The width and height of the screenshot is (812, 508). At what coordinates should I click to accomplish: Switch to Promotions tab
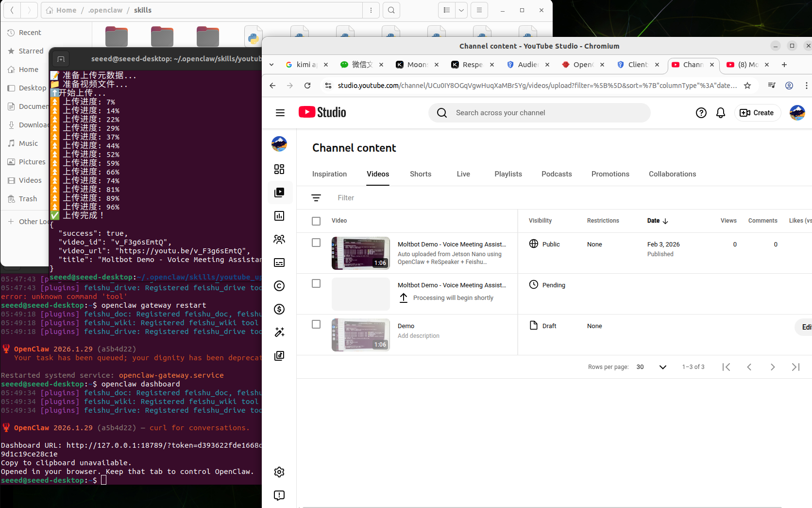[610, 174]
